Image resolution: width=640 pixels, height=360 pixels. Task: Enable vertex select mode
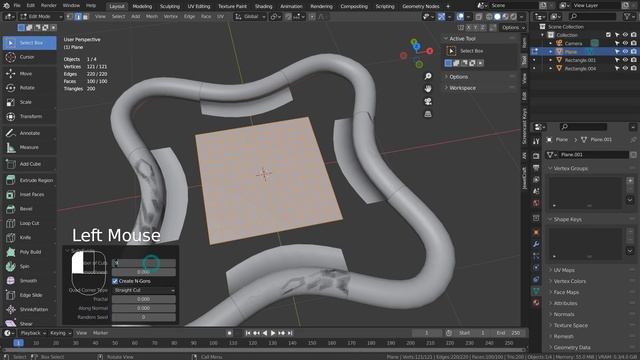70,17
